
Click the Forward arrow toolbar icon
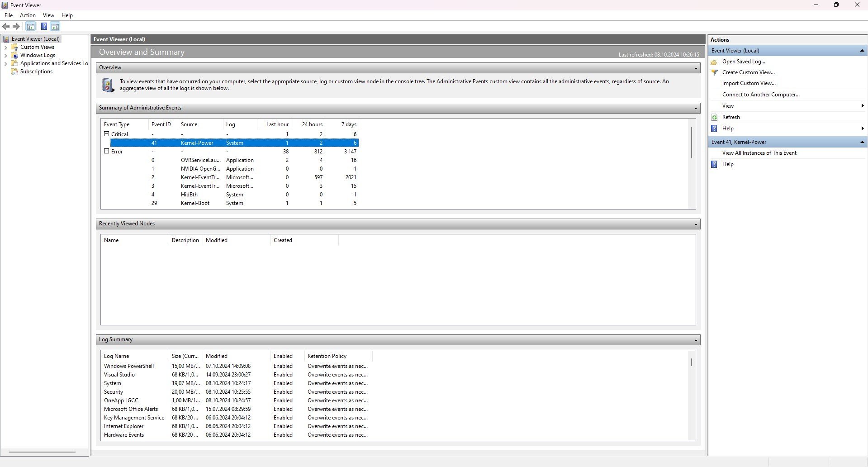16,27
